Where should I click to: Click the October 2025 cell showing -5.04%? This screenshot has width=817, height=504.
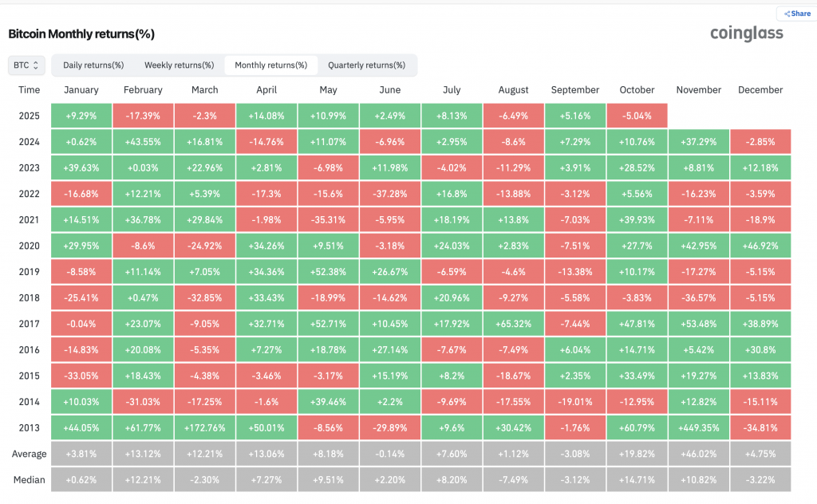637,116
